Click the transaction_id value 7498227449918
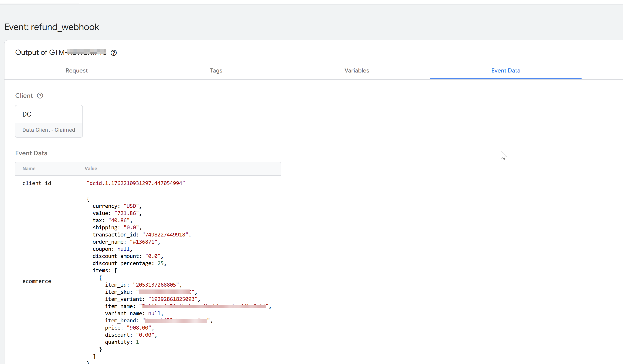The image size is (623, 364). click(165, 235)
